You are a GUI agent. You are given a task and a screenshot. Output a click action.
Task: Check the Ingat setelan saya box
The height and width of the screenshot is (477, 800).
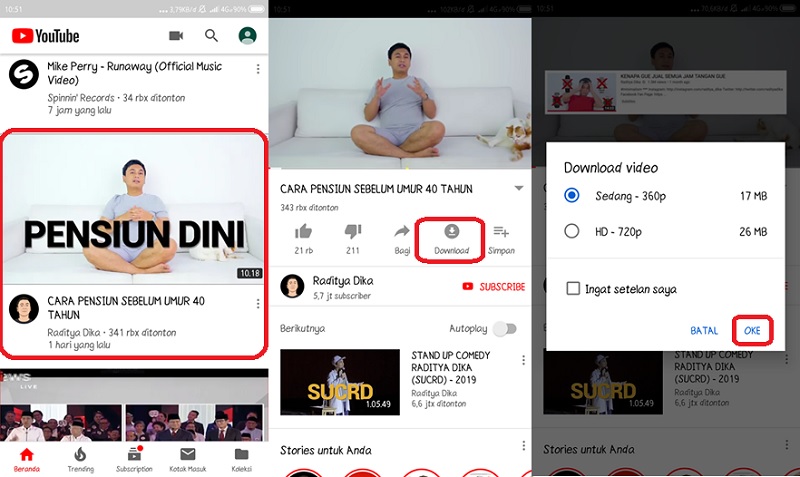click(573, 289)
